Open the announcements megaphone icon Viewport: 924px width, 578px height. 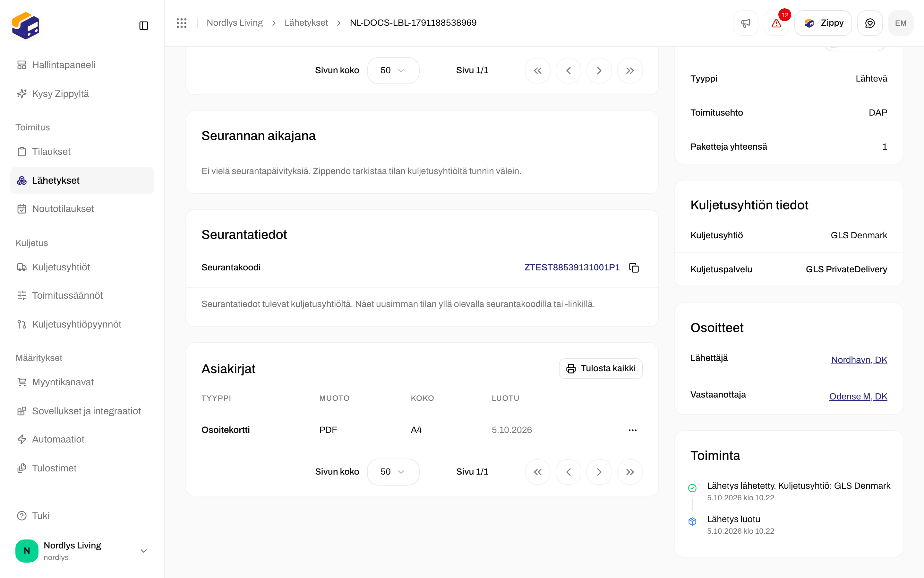pyautogui.click(x=745, y=23)
